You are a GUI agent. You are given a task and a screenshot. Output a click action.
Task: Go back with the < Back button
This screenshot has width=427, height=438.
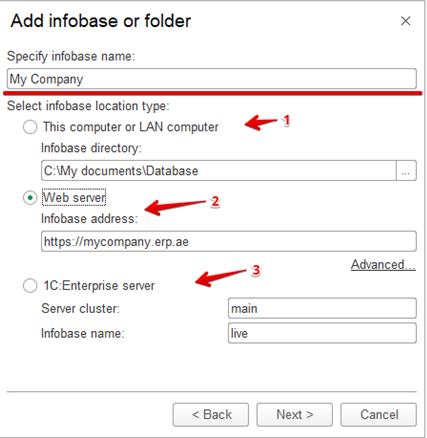(211, 415)
